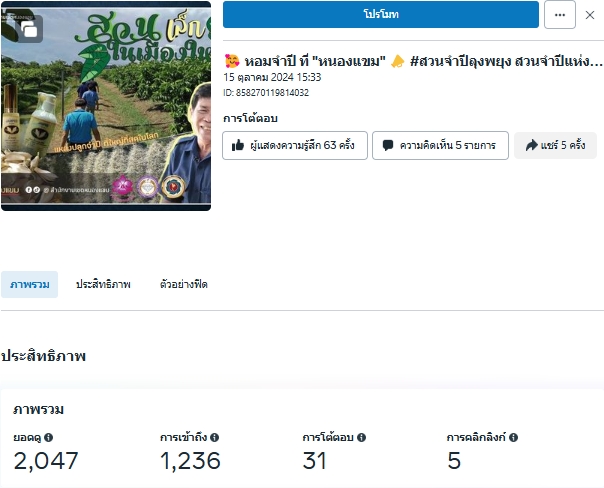The image size is (604, 488).
Task: Click info icon beside การเข้าถึง
Action: 214,438
